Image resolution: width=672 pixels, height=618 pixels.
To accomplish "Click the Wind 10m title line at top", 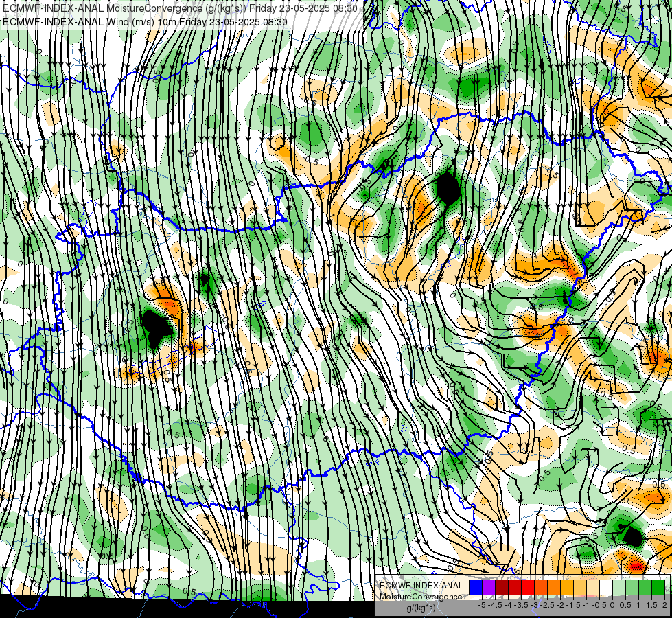I will 145,21.
